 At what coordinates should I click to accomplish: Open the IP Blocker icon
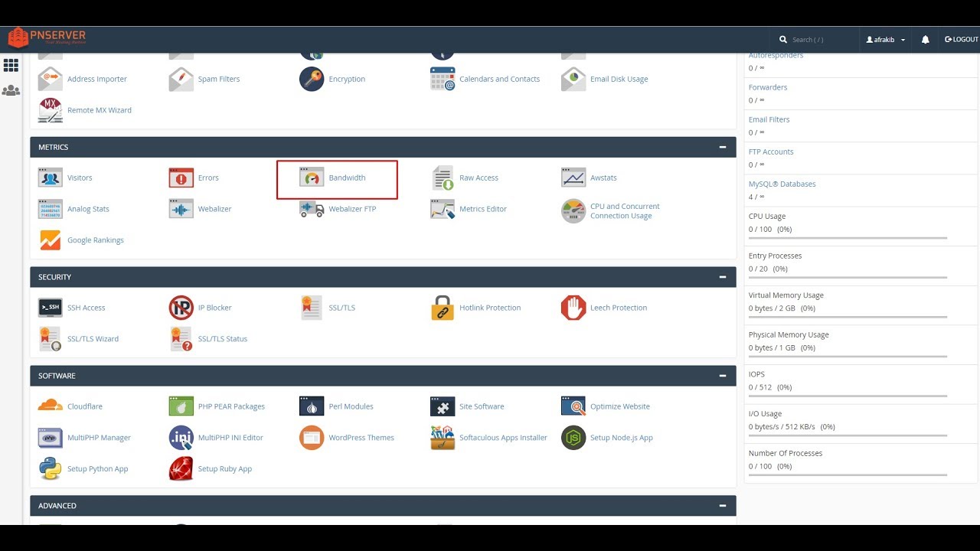[x=181, y=308]
